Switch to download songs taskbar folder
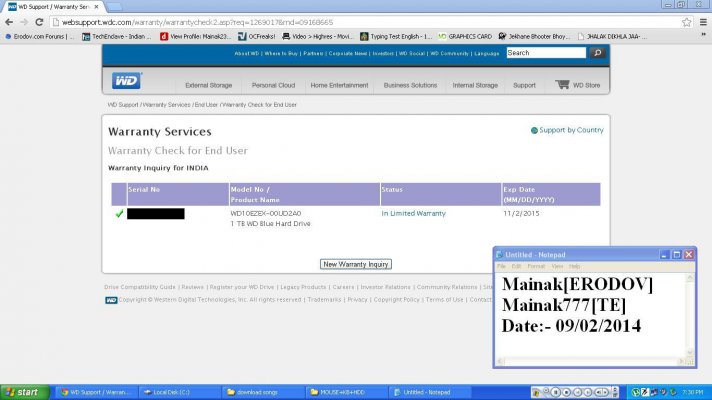Image resolution: width=712 pixels, height=400 pixels. 262,392
